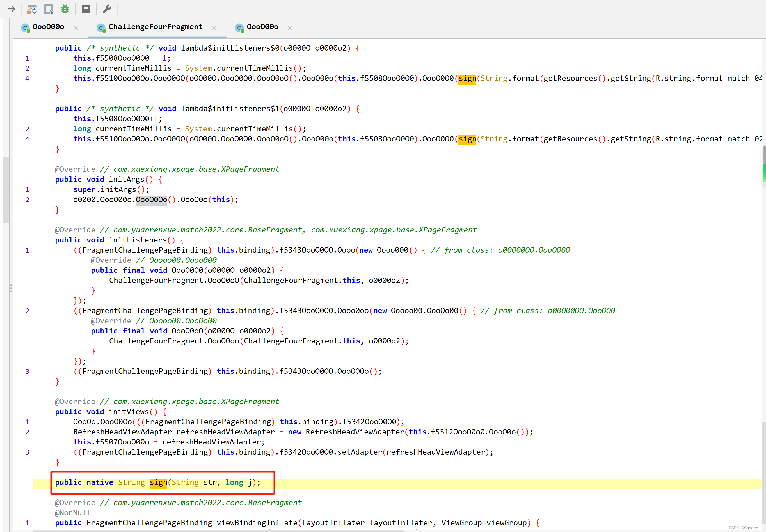Click the usage count 4 in the gutter
Image resolution: width=766 pixels, height=532 pixels.
point(27,78)
